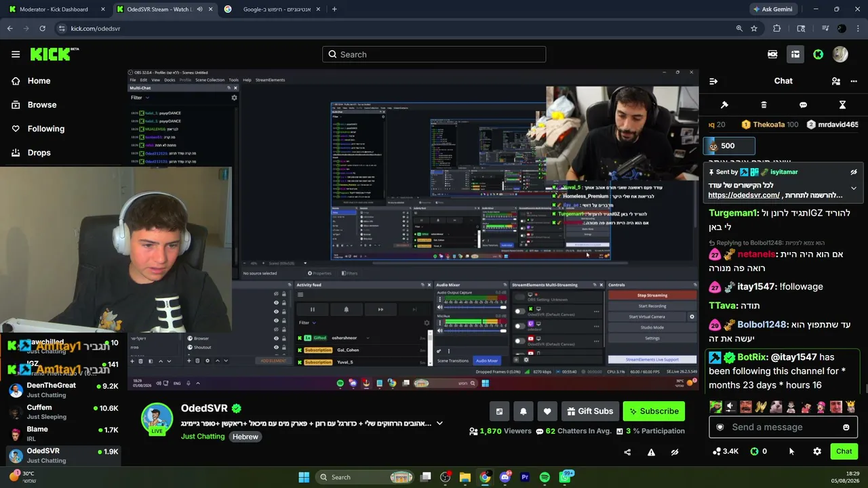
Task: Open Premiere Pro from the taskbar
Action: [525, 477]
